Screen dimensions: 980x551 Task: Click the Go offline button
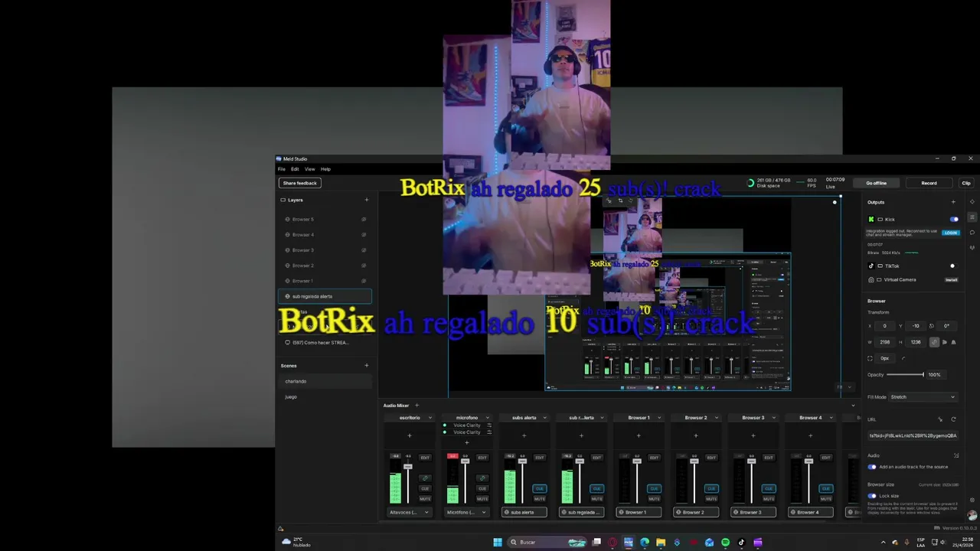click(876, 183)
